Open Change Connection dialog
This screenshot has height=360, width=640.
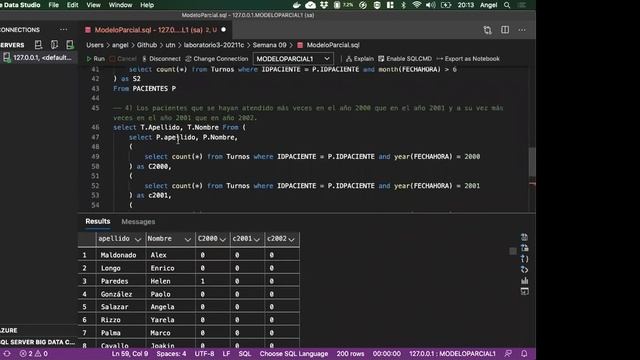pyautogui.click(x=216, y=59)
